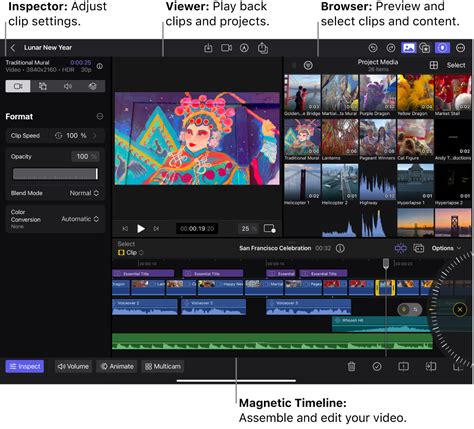Image resolution: width=474 pixels, height=429 pixels.
Task: Open the share/export icon in toolbar
Action: (x=263, y=48)
